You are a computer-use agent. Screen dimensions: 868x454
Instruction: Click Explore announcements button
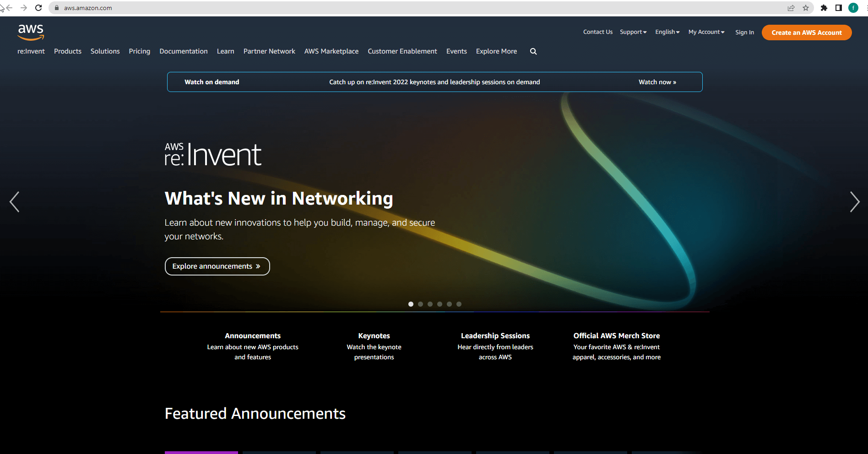pyautogui.click(x=217, y=266)
